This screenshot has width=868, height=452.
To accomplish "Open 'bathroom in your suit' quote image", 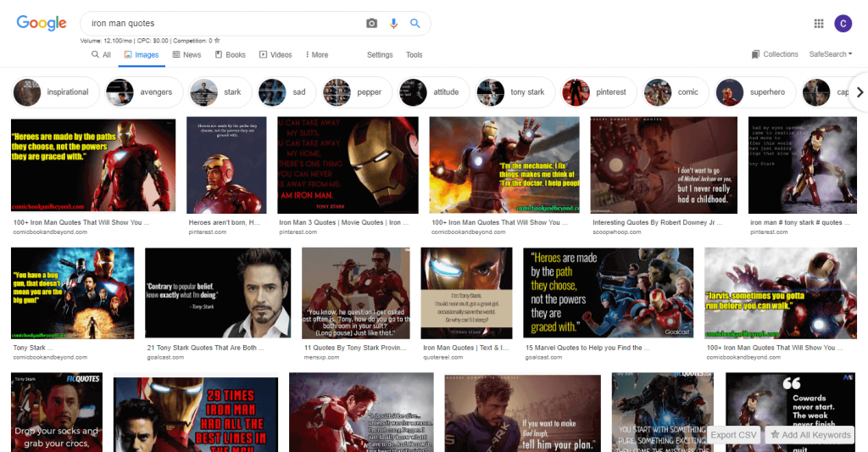I will pyautogui.click(x=356, y=293).
